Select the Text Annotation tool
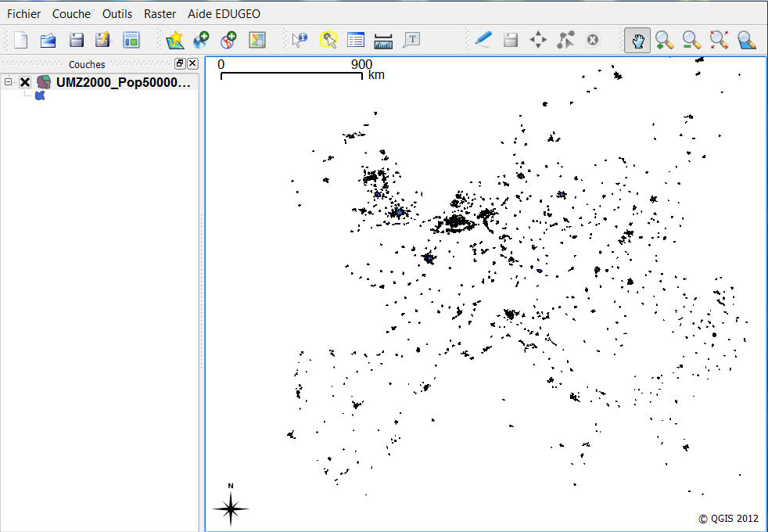The image size is (768, 532). tap(411, 40)
